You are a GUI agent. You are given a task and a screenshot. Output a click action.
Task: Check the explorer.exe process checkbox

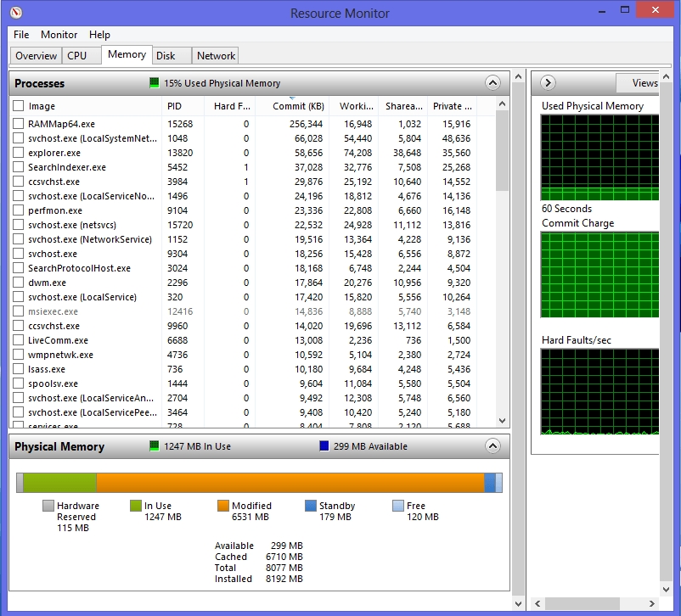[18, 153]
